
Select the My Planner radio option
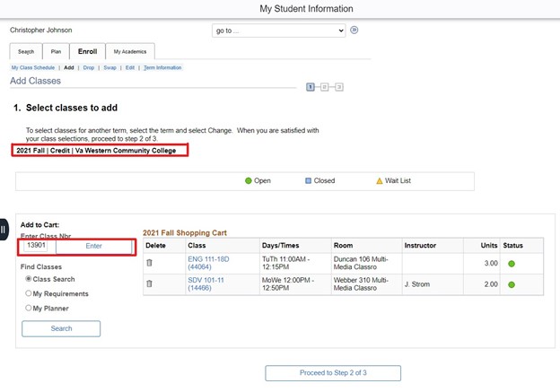click(x=29, y=308)
